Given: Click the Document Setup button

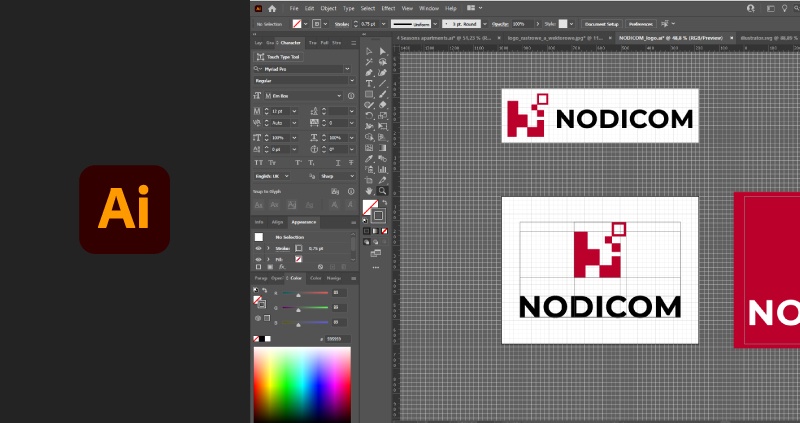Looking at the screenshot, I should [602, 24].
